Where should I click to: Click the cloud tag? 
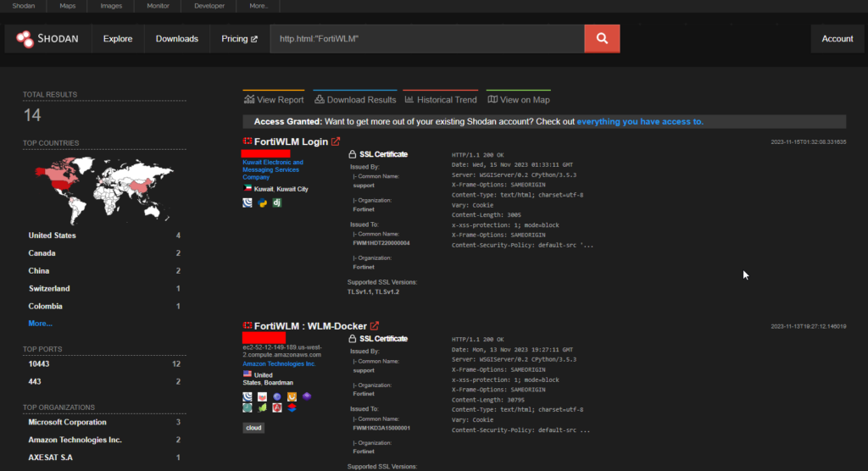[x=253, y=427]
